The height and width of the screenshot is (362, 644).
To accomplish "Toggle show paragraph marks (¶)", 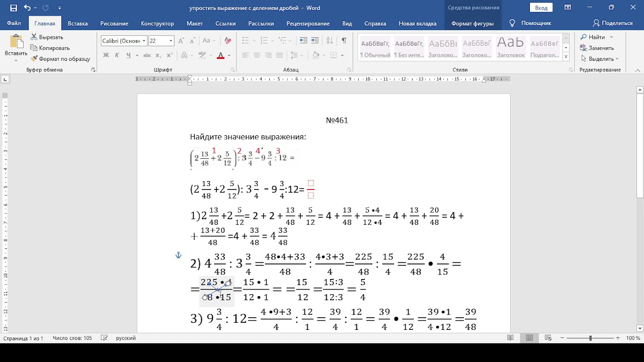I will [x=344, y=41].
